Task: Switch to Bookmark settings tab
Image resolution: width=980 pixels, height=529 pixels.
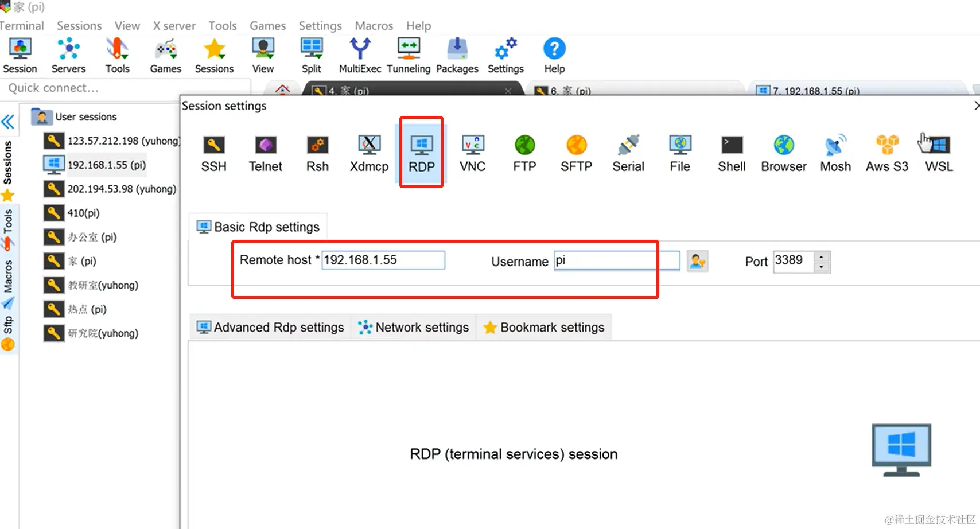Action: click(544, 327)
